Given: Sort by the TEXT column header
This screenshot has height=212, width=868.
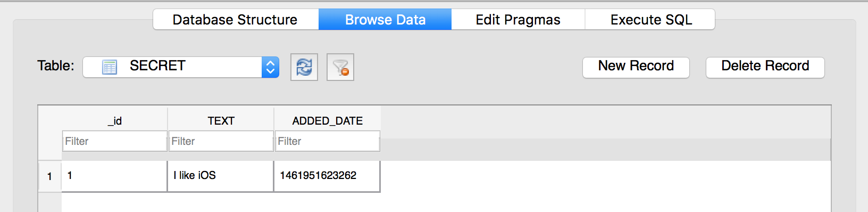Looking at the screenshot, I should click(221, 120).
